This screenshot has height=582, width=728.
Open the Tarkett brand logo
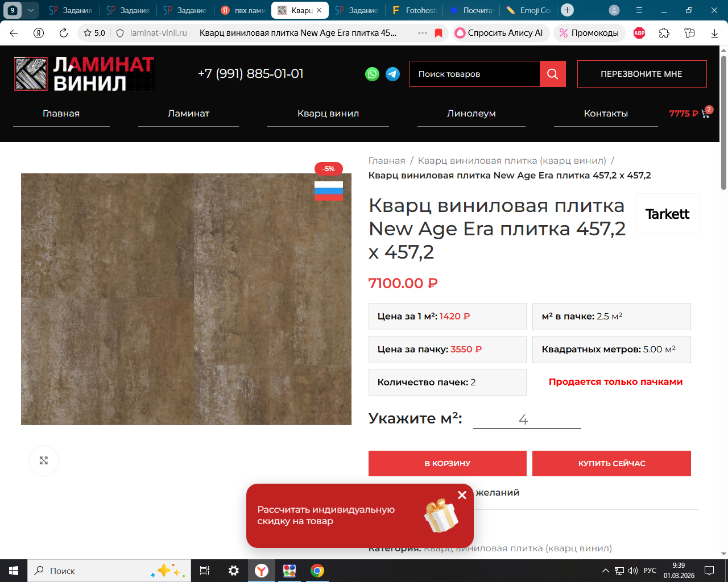[x=668, y=214]
